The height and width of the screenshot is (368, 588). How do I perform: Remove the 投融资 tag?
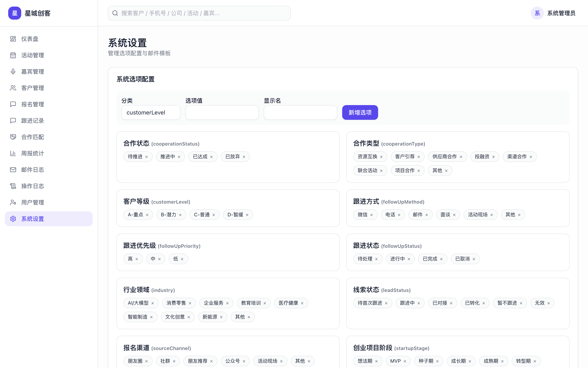click(493, 157)
